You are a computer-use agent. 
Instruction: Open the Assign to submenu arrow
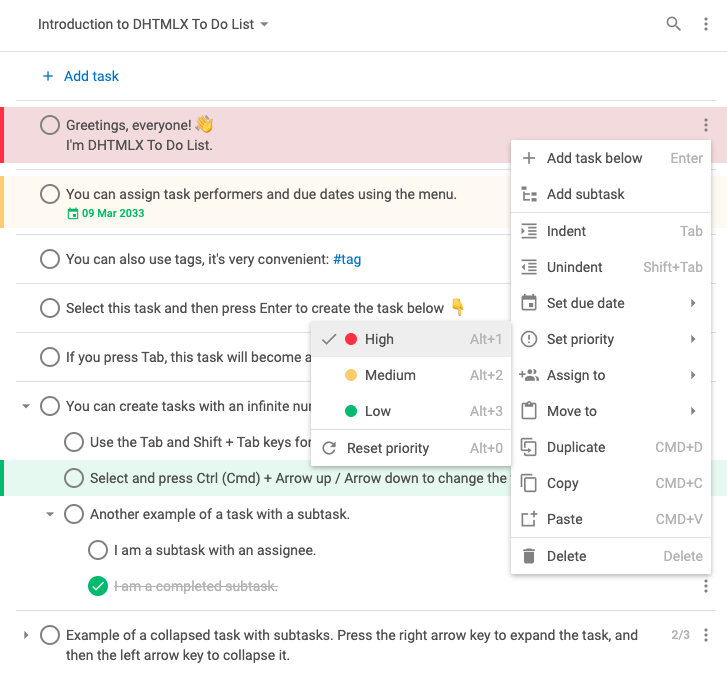(693, 375)
